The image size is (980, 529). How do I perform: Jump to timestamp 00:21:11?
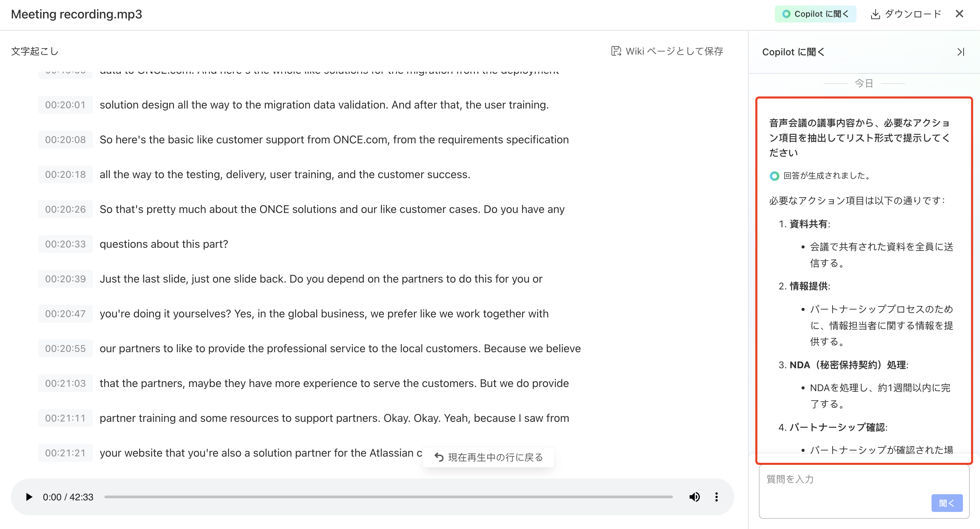pos(66,418)
